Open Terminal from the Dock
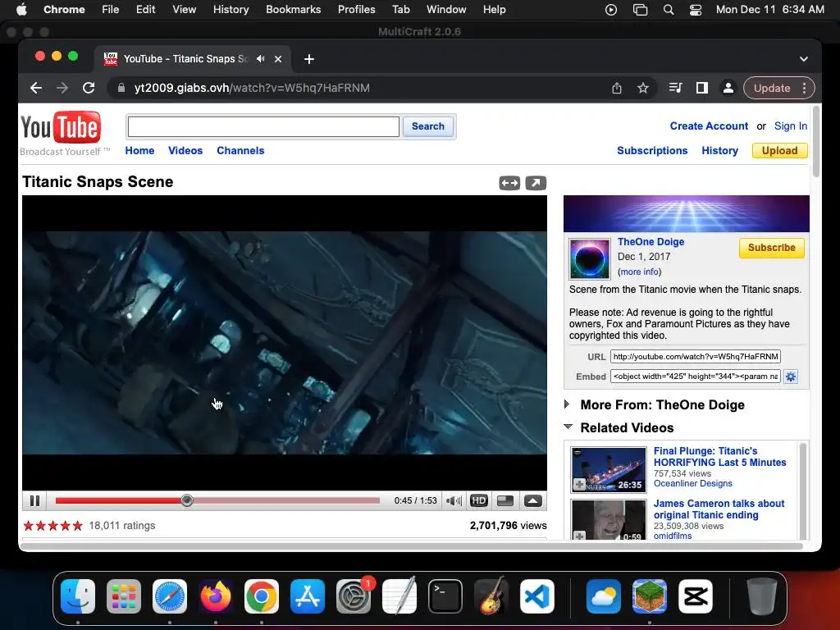Image resolution: width=840 pixels, height=630 pixels. (445, 596)
